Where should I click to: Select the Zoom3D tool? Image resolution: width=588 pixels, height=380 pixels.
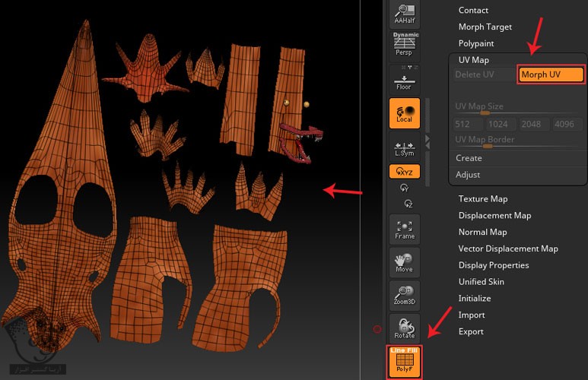coord(405,296)
